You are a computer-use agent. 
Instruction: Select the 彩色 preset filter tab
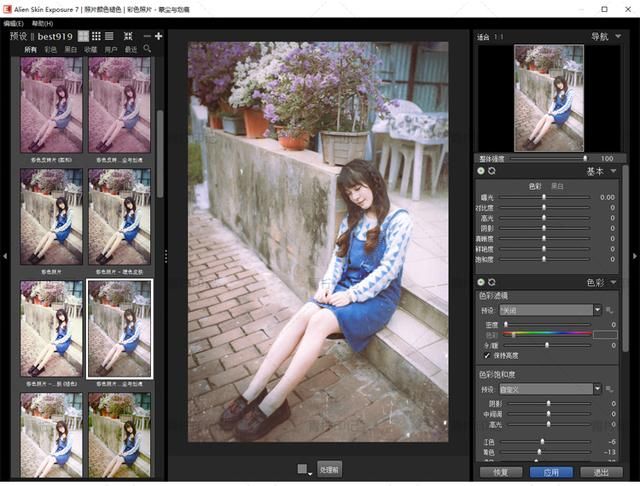pos(51,49)
